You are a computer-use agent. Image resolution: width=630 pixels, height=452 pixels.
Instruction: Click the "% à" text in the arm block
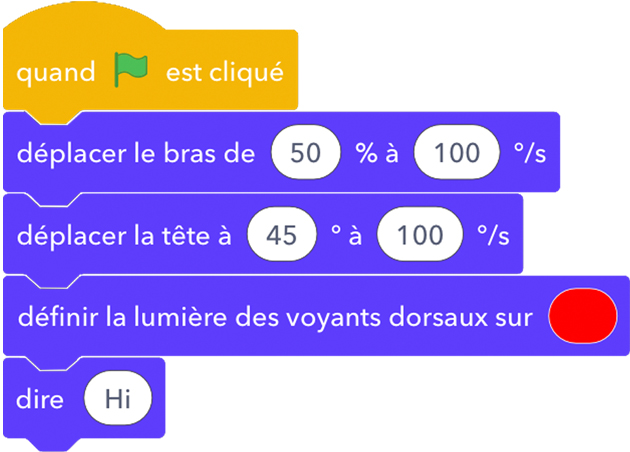click(376, 153)
